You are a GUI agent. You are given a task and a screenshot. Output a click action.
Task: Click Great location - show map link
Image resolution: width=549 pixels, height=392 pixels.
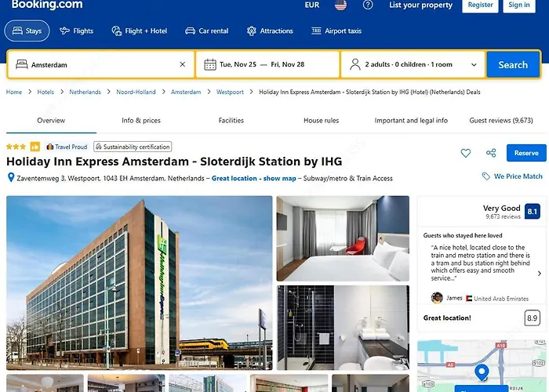254,179
